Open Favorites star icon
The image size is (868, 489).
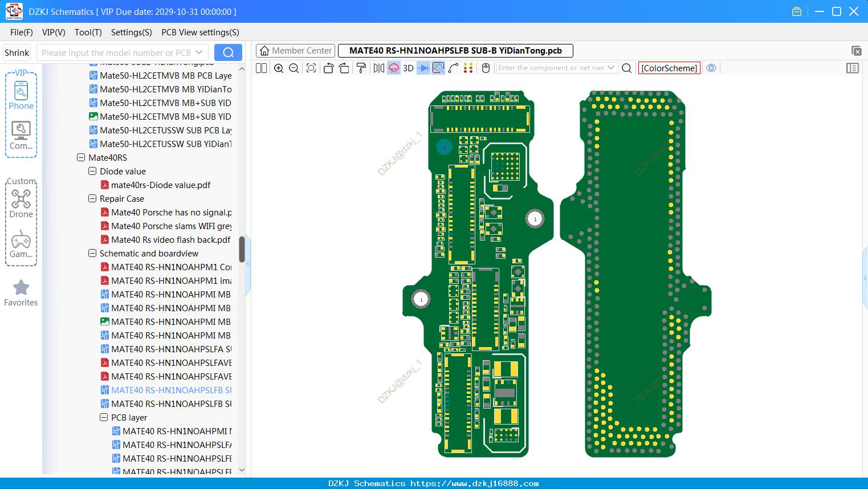point(21,293)
